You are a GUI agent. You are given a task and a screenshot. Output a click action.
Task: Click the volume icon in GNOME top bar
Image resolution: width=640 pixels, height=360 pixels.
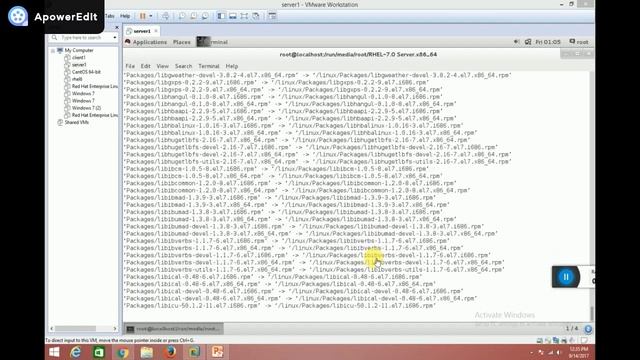(x=516, y=42)
